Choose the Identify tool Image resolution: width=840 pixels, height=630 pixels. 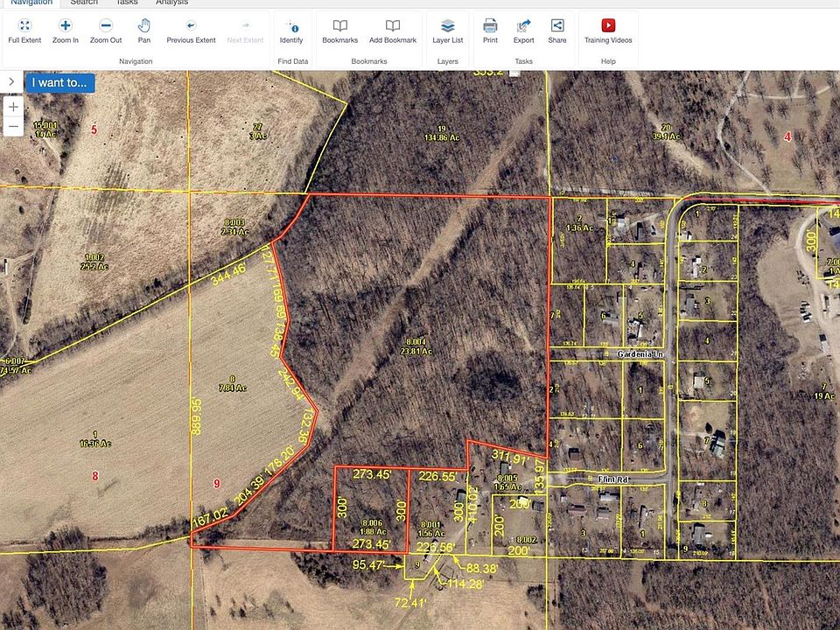pos(291,31)
